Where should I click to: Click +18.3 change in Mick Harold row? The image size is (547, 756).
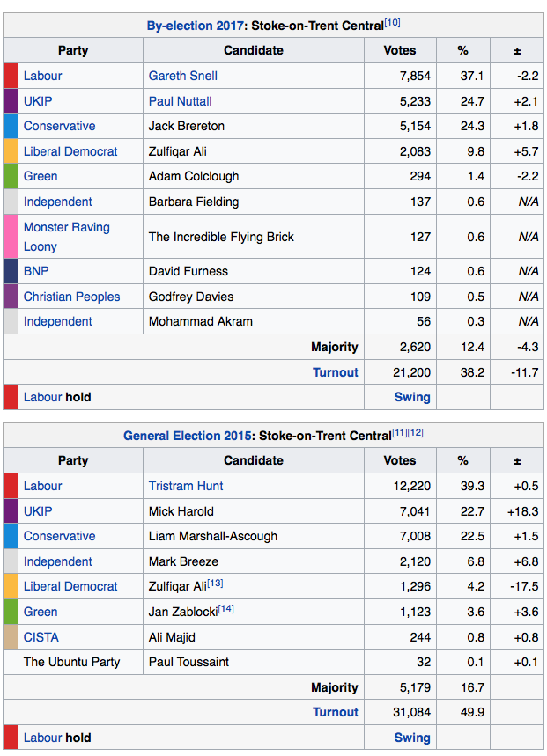tap(523, 511)
